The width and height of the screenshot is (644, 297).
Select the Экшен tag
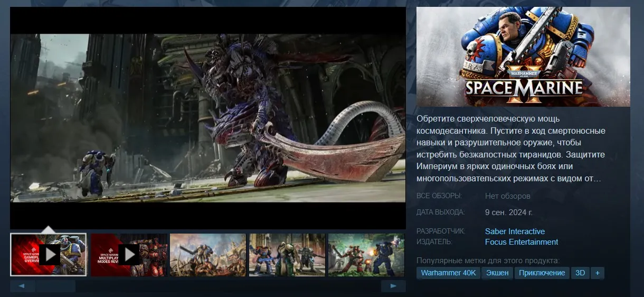497,273
